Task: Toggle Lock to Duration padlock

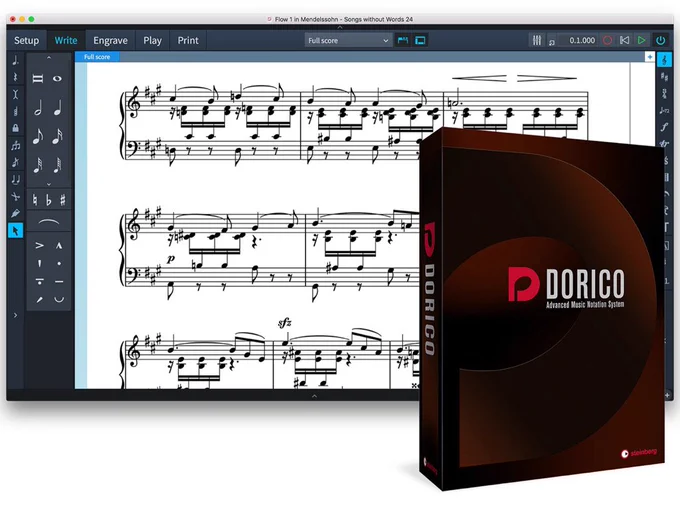Action: 16,128
